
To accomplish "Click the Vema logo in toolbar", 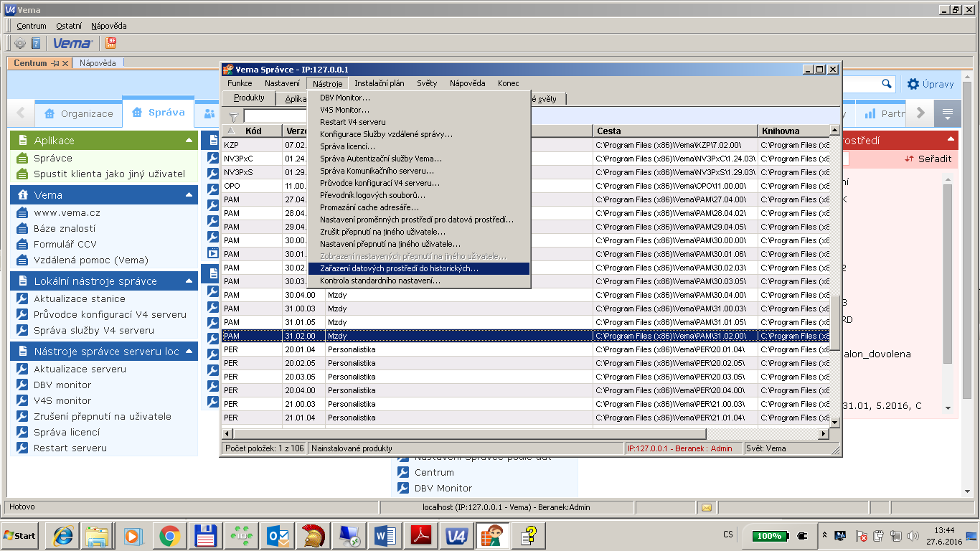I will pyautogui.click(x=72, y=43).
